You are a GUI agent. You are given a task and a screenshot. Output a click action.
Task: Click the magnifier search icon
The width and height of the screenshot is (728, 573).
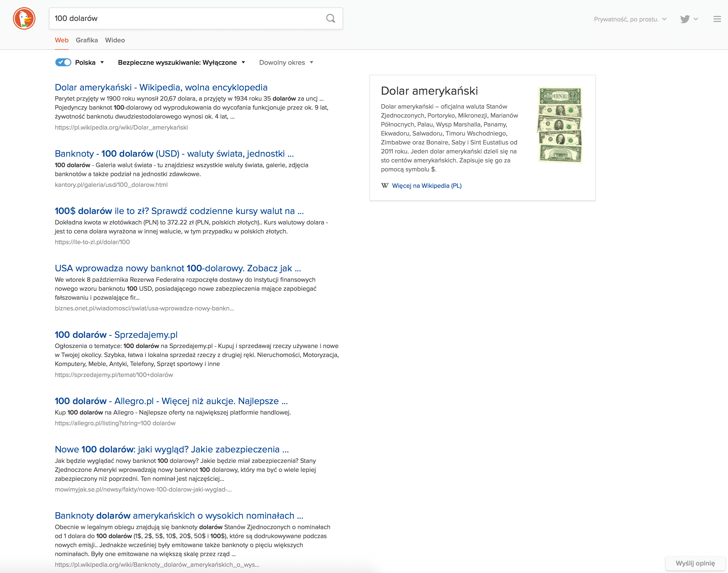[331, 18]
